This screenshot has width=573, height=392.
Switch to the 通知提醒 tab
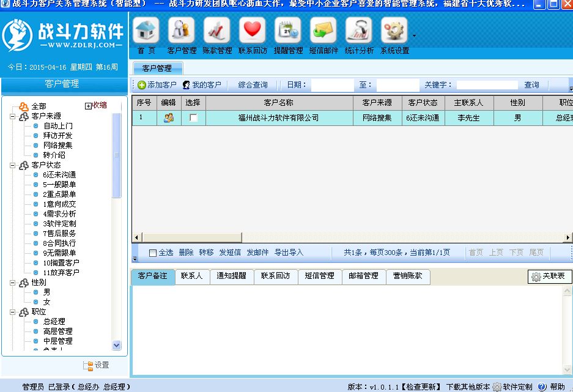pos(232,276)
